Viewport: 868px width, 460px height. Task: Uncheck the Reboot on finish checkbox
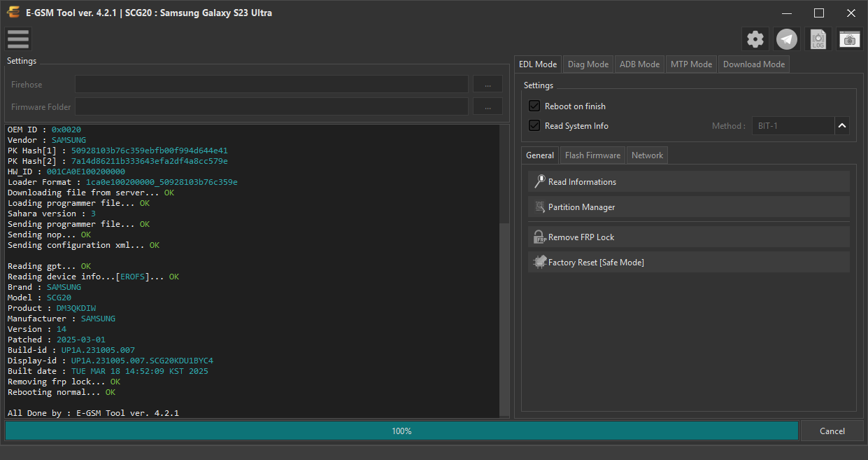534,106
